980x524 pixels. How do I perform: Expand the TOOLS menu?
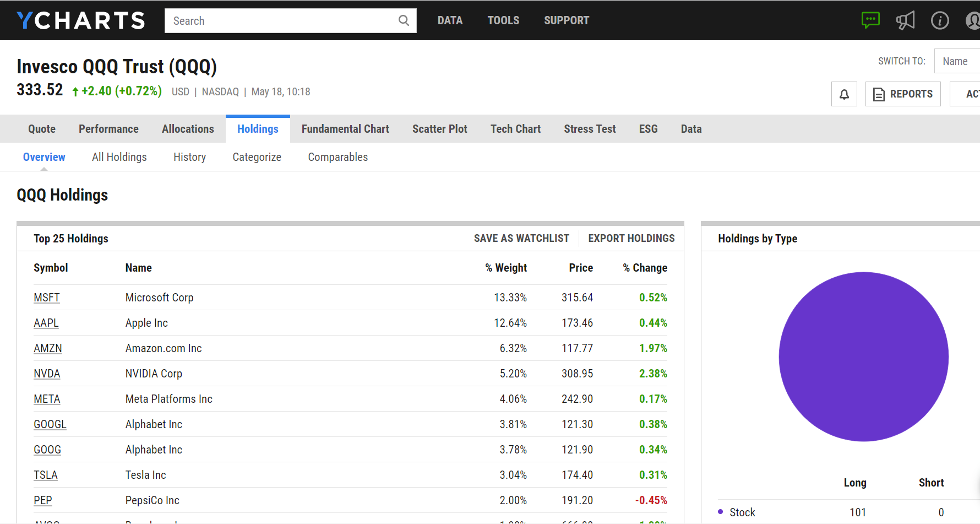pos(503,20)
